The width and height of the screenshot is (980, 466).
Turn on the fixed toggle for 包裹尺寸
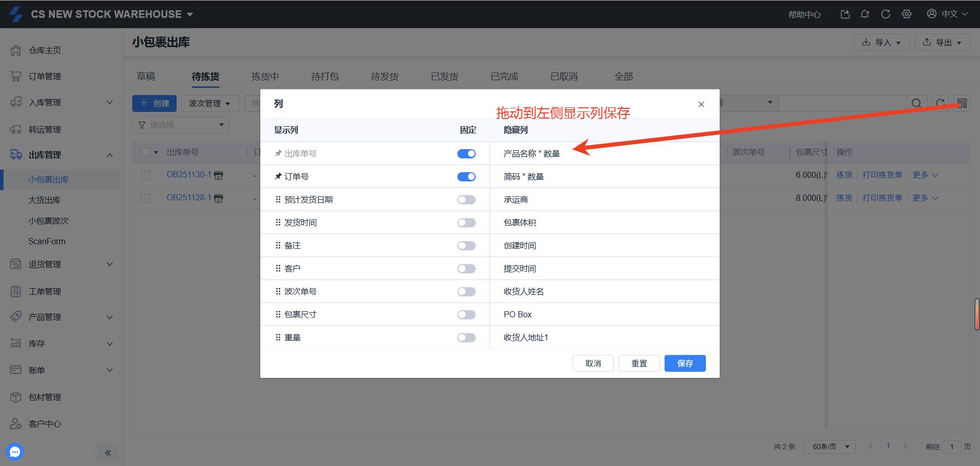[x=466, y=315]
